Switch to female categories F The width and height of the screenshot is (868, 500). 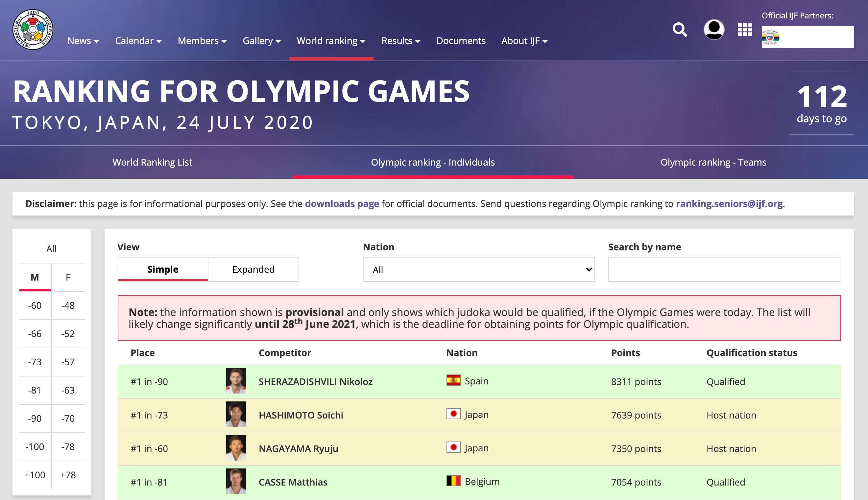68,277
